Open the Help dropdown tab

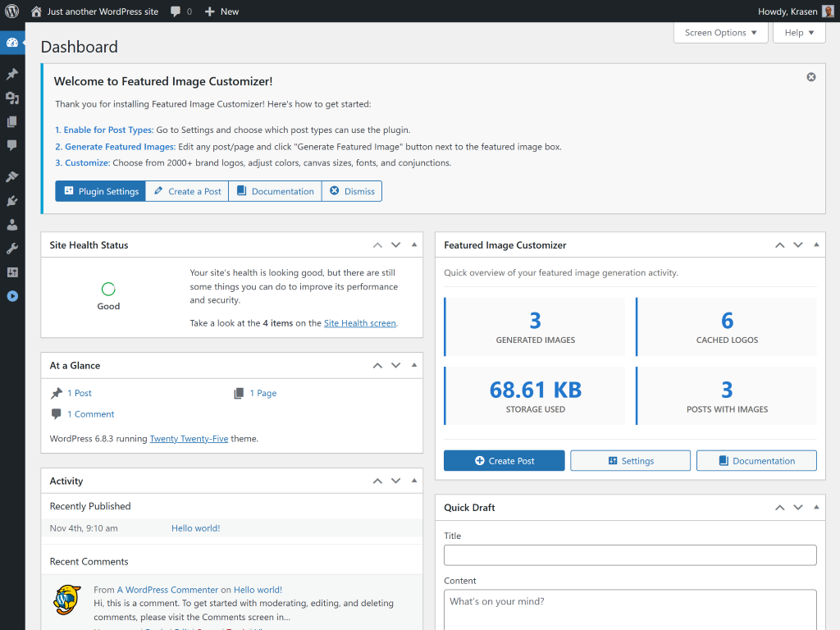pyautogui.click(x=799, y=33)
